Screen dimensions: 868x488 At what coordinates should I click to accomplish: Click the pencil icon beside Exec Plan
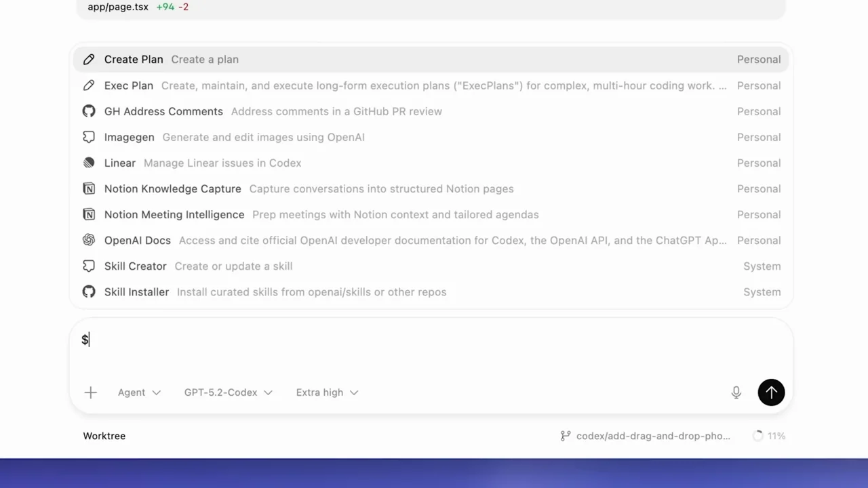point(89,85)
